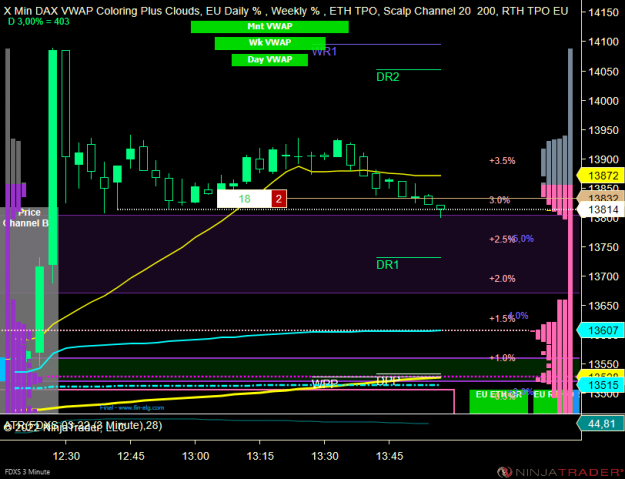This screenshot has height=479, width=625.
Task: Select the +2.0% level label
Action: 502,279
